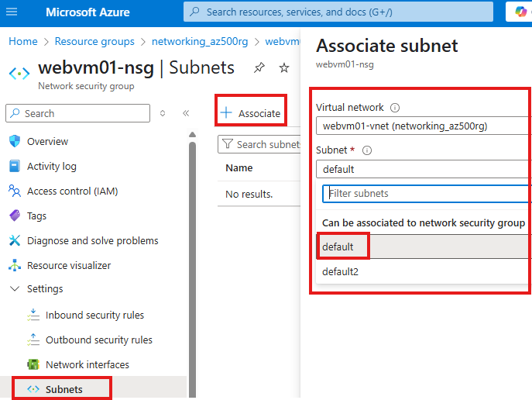Open the Subnets settings page
Viewport: 532px width, 400px height.
click(x=64, y=389)
